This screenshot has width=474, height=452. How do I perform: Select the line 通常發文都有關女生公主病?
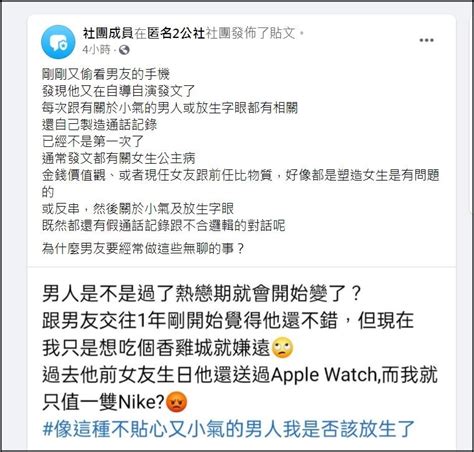click(118, 158)
